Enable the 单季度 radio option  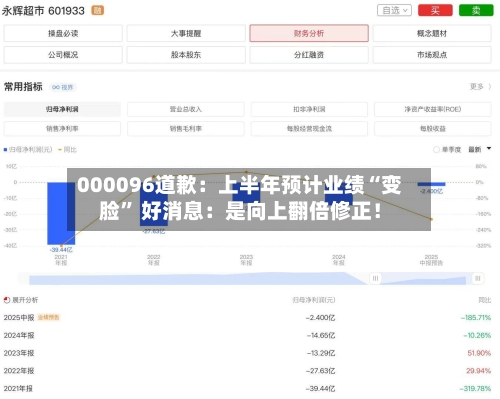[447, 150]
